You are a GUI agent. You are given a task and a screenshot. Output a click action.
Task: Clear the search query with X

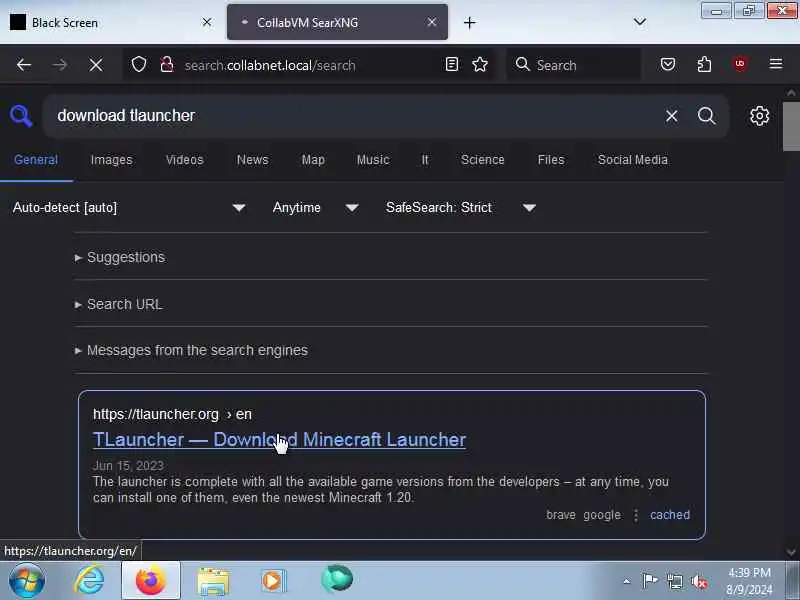671,116
